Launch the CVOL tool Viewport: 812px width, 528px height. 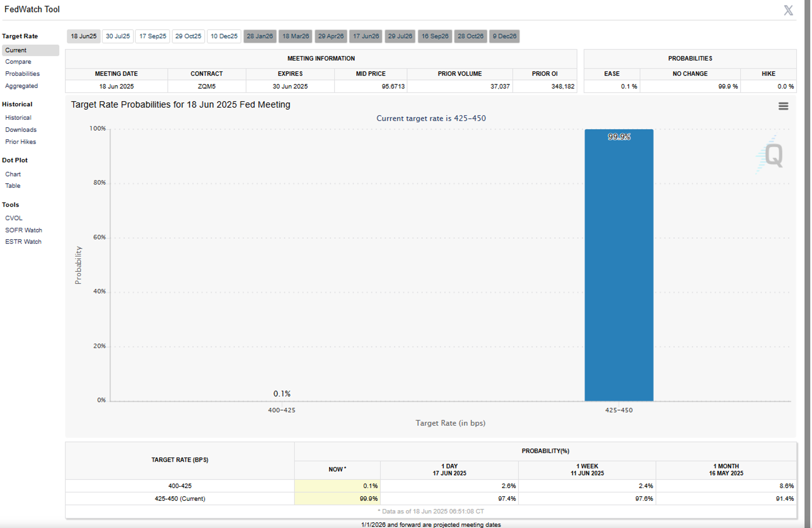pos(14,218)
